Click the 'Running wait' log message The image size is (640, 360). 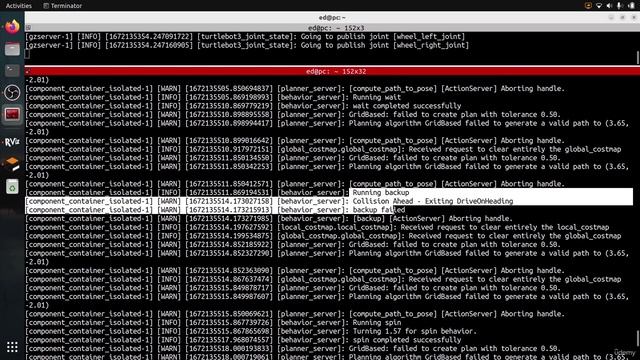coord(376,97)
